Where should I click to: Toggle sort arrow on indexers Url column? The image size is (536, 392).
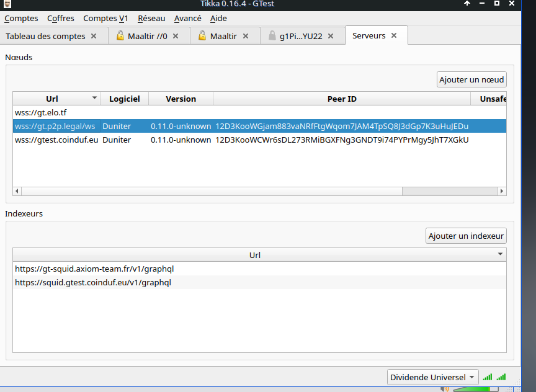[x=500, y=254]
